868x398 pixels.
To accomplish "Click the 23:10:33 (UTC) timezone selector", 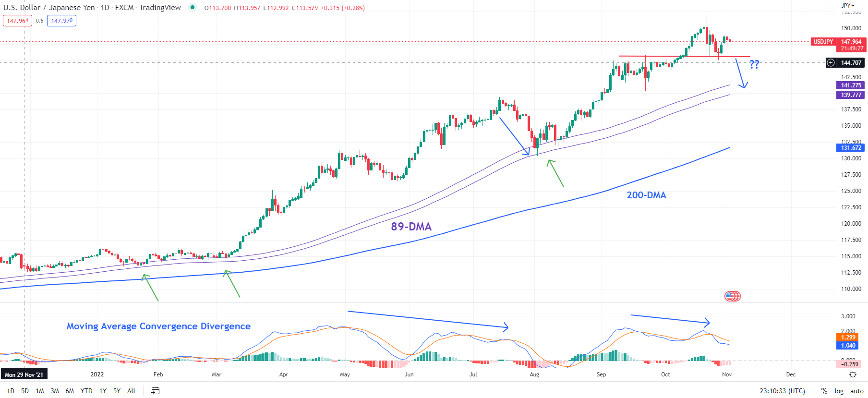I will point(783,391).
